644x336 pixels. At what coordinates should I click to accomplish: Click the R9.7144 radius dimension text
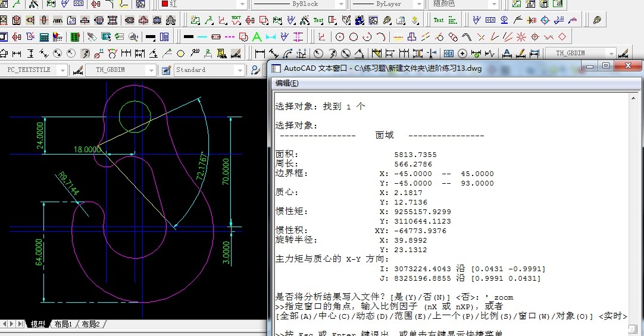tap(68, 183)
